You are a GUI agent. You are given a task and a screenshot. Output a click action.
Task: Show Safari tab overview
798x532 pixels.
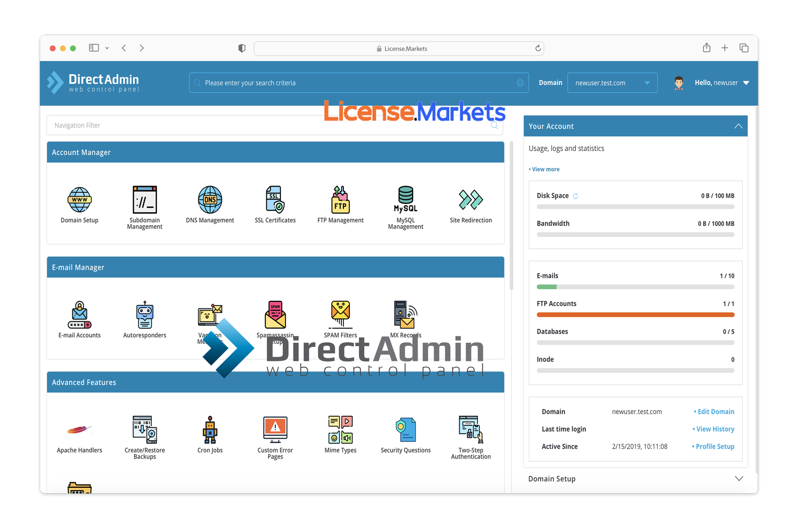pyautogui.click(x=744, y=48)
